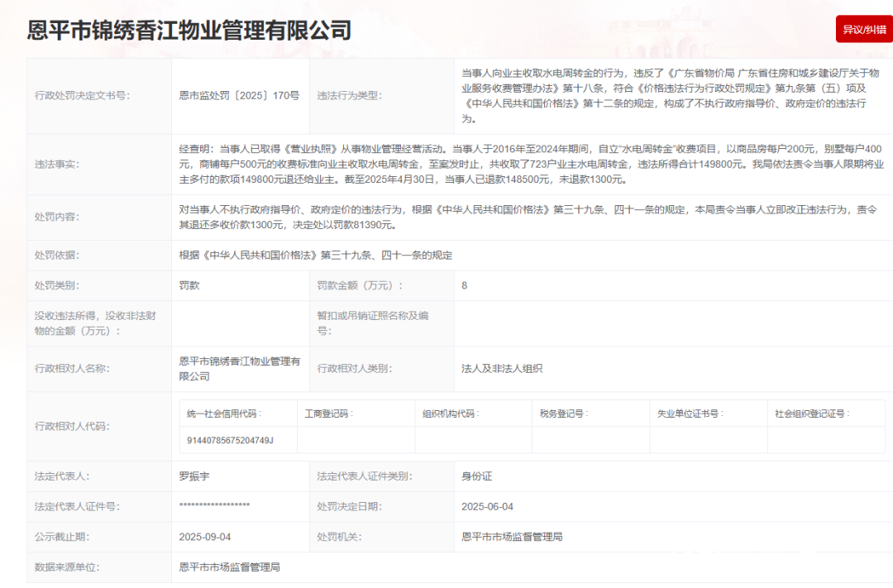Click the 处罚决定日期 label
This screenshot has width=893, height=588.
[x=349, y=506]
